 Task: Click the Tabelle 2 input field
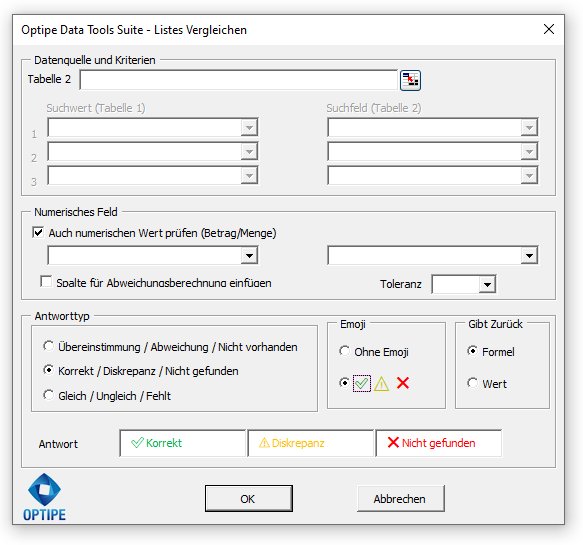[x=239, y=80]
